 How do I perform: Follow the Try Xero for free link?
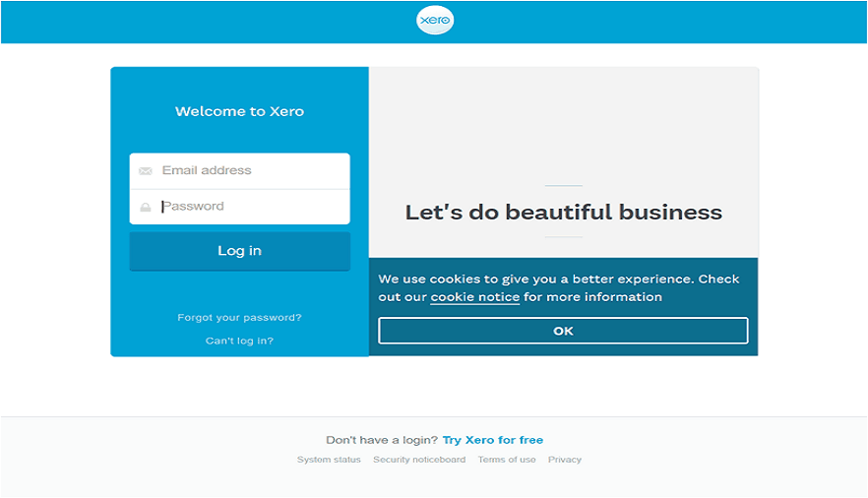[x=492, y=440]
